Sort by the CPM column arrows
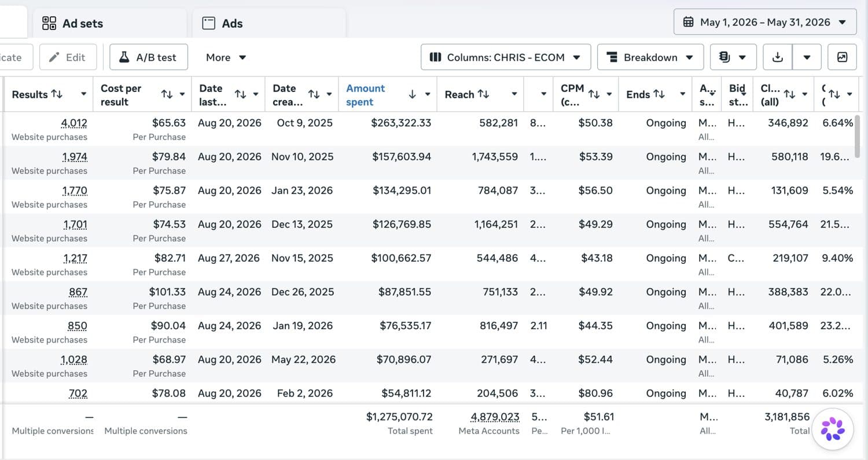 pos(594,94)
